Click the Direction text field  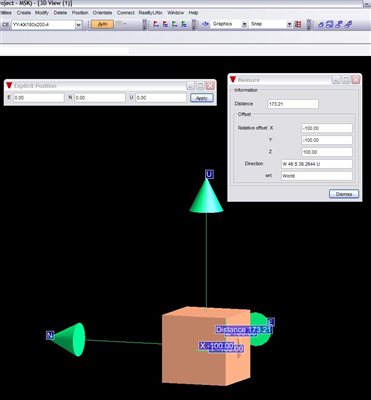(x=317, y=164)
